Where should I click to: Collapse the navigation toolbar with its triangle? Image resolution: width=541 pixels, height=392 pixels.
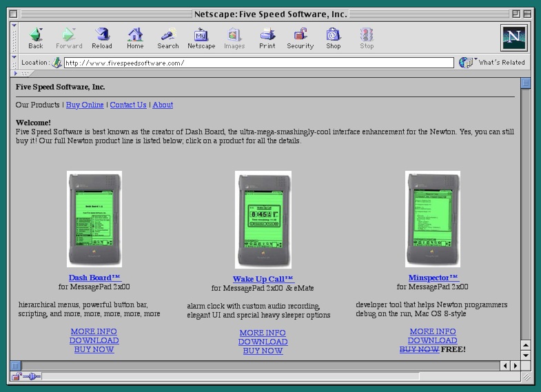coord(14,25)
